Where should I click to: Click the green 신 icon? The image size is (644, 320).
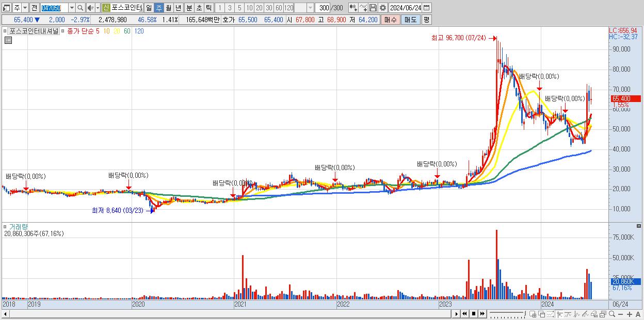point(106,8)
